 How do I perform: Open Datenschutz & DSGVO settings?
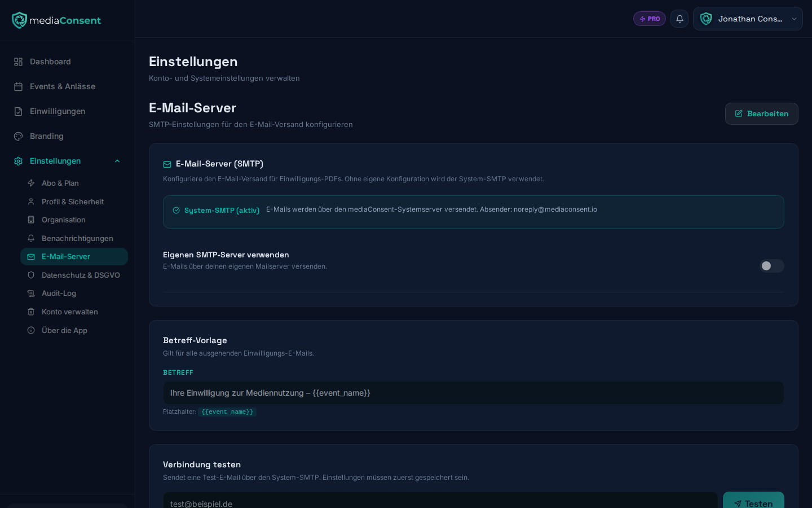[74, 275]
